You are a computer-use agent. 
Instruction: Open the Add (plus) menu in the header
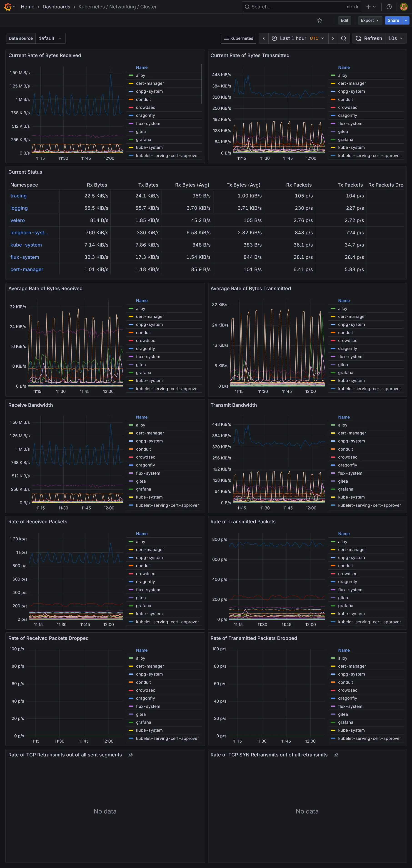click(x=368, y=7)
